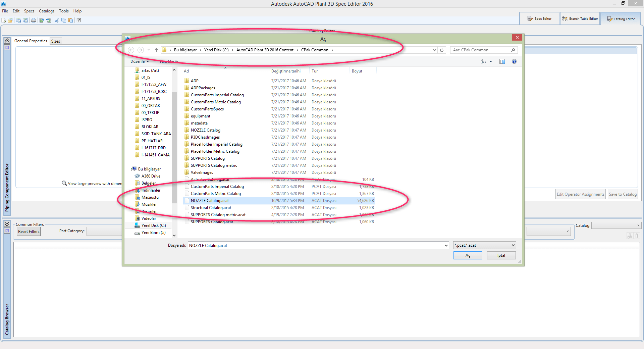Screen dimensions: 644x349
Task: Click the Up one level arrow
Action: point(156,50)
